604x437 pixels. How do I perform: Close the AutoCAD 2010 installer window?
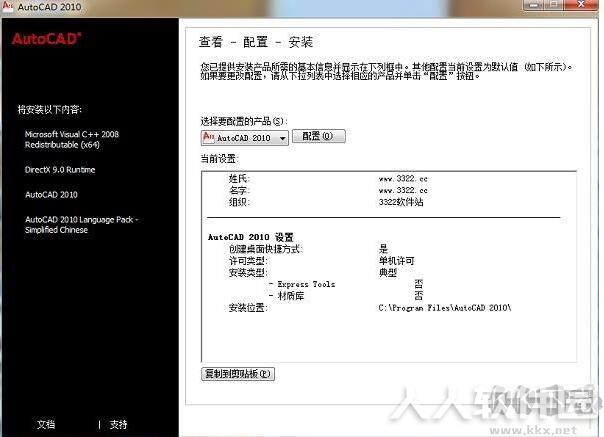(581, 5)
